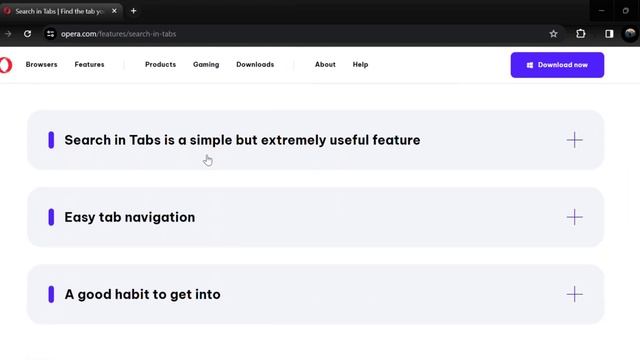View site information icon in address bar
The width and height of the screenshot is (640, 360).
(x=50, y=34)
